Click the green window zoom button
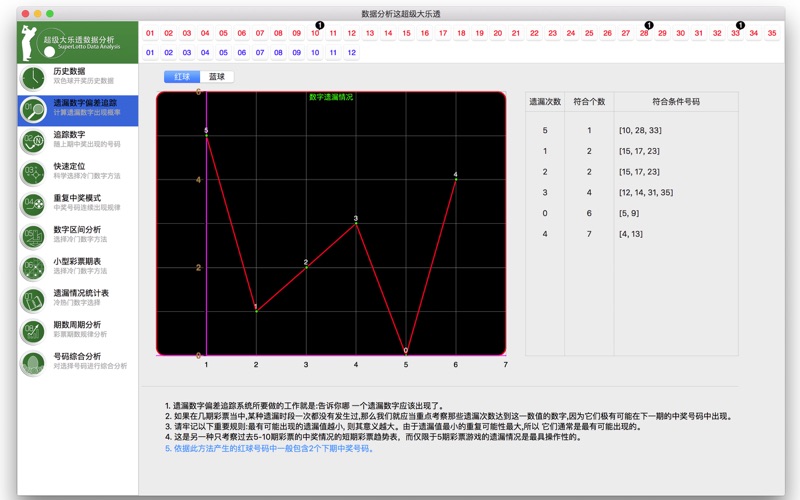This screenshot has height=500, width=800. click(x=50, y=14)
